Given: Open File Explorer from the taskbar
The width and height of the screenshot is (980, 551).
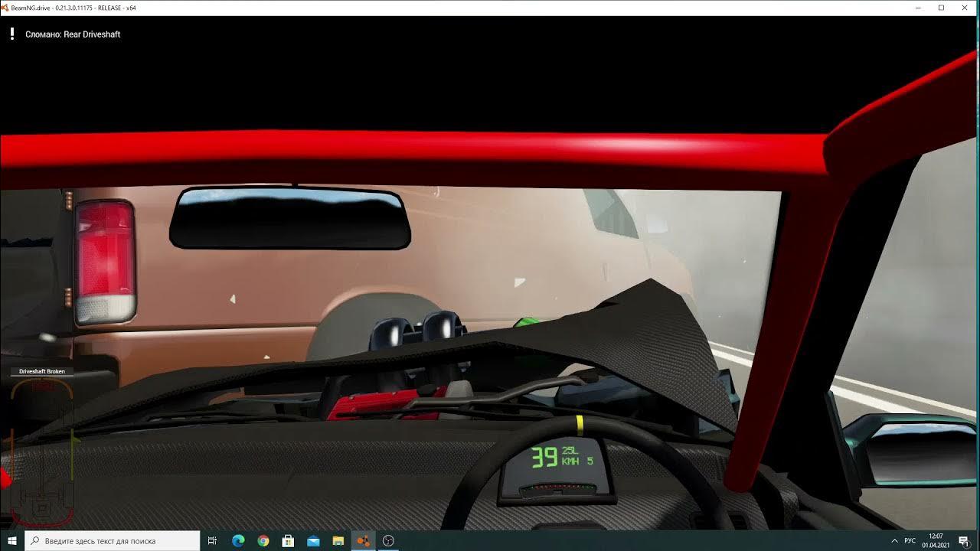Looking at the screenshot, I should [x=338, y=541].
